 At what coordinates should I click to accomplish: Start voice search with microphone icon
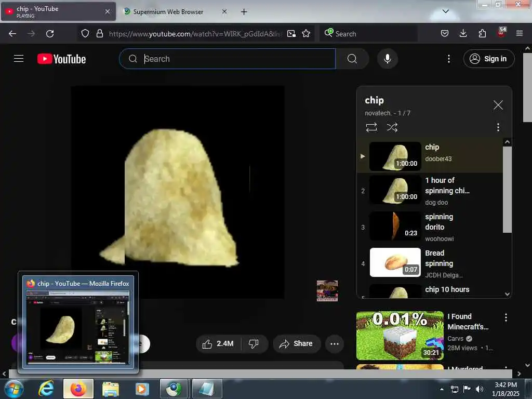click(x=388, y=59)
